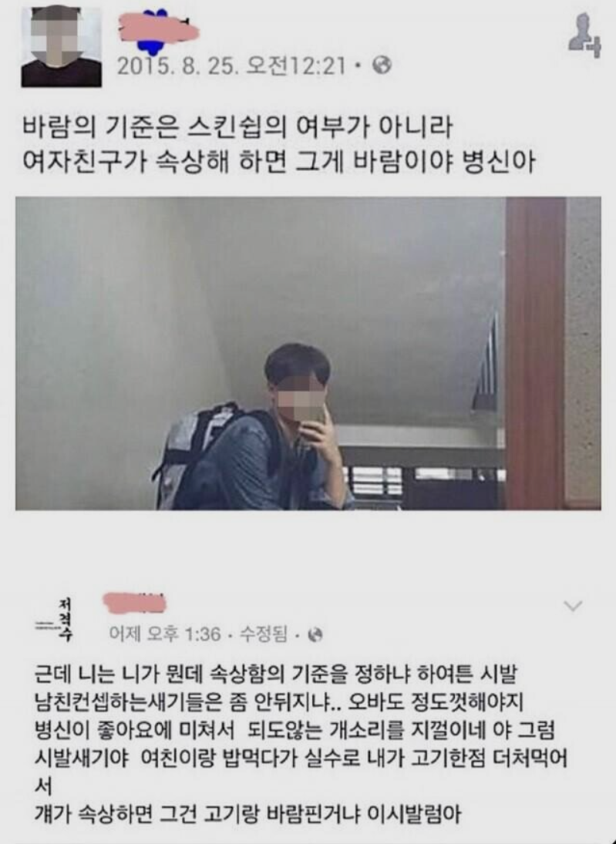Click the redacted name above 어제 오후 1:36

[133, 601]
